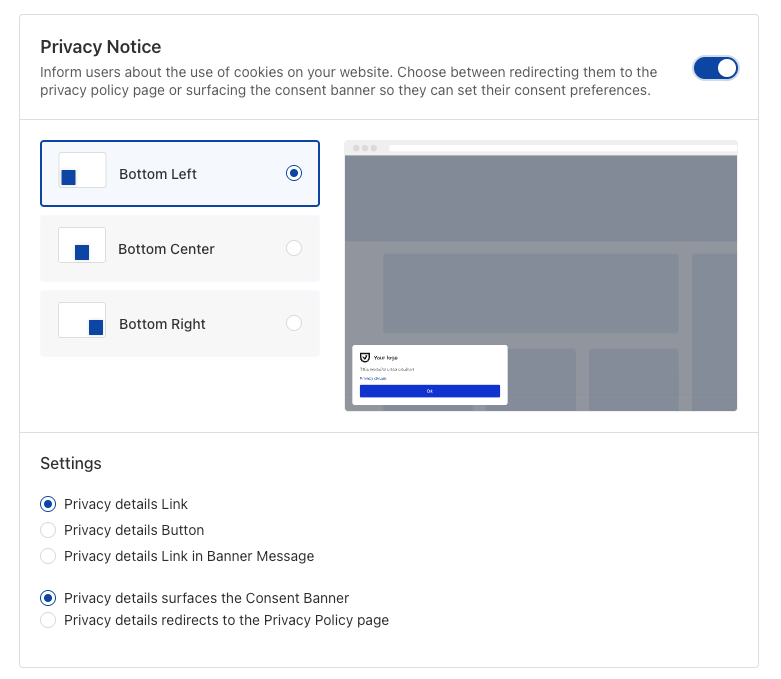
Task: Click the preview browser window control dots
Action: coord(364,148)
